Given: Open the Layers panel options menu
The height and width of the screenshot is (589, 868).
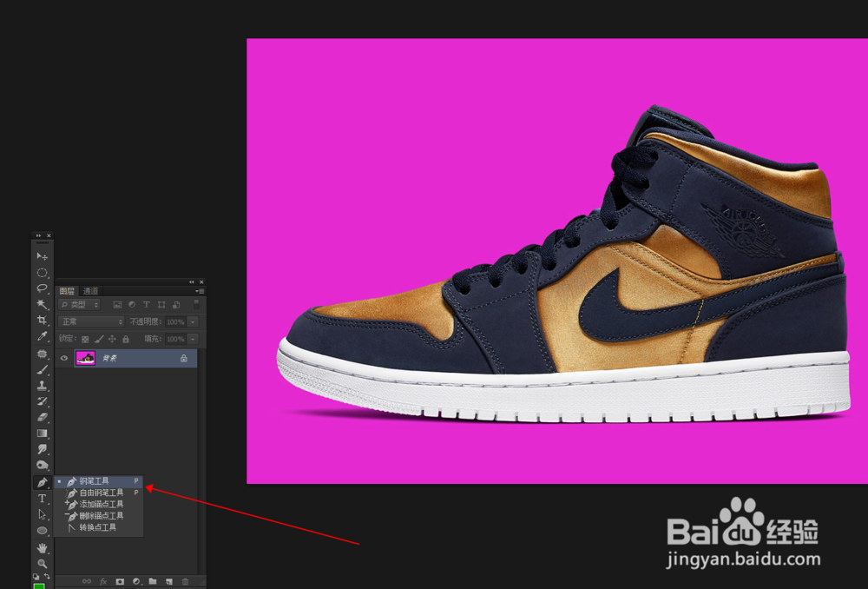Looking at the screenshot, I should click(200, 291).
